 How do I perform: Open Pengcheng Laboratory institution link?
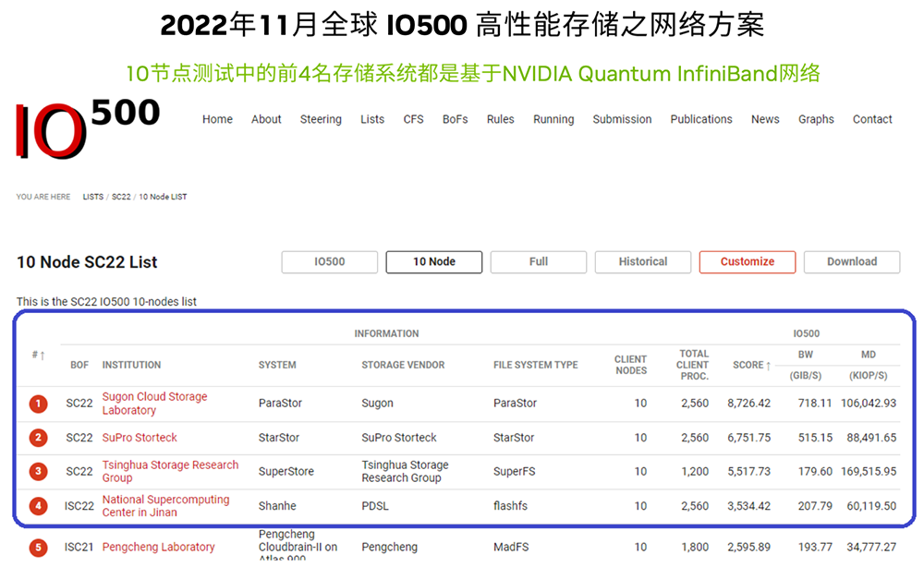(159, 547)
